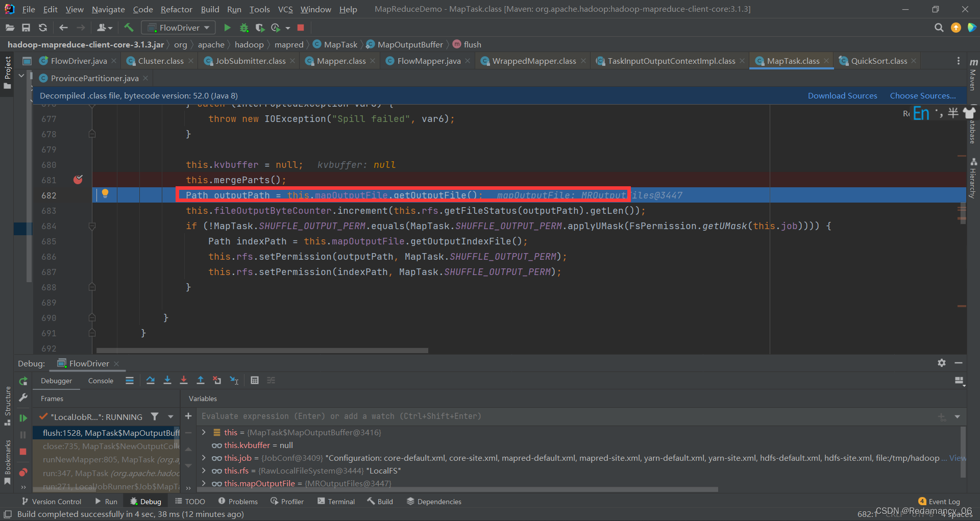Image resolution: width=980 pixels, height=521 pixels.
Task: Step over in the debugger toolbar
Action: pos(150,380)
